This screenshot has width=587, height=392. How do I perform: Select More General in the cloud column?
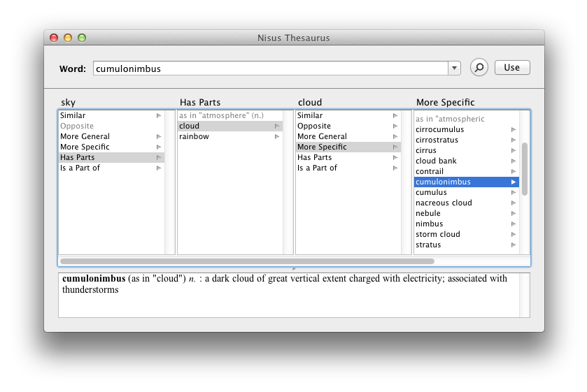point(348,136)
